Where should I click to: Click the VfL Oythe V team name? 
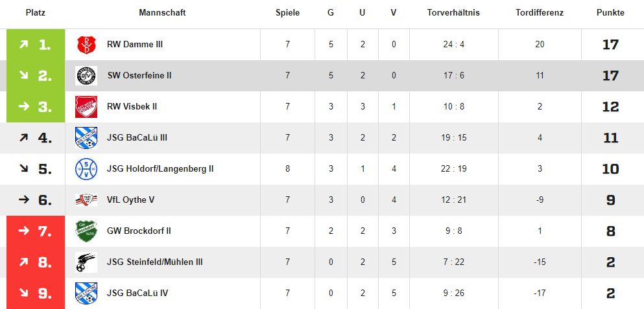[x=130, y=200]
